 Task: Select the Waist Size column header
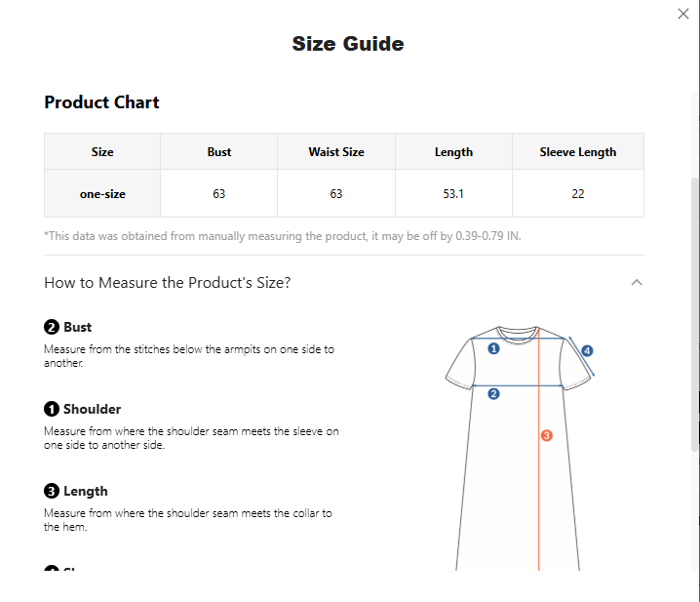tap(336, 151)
